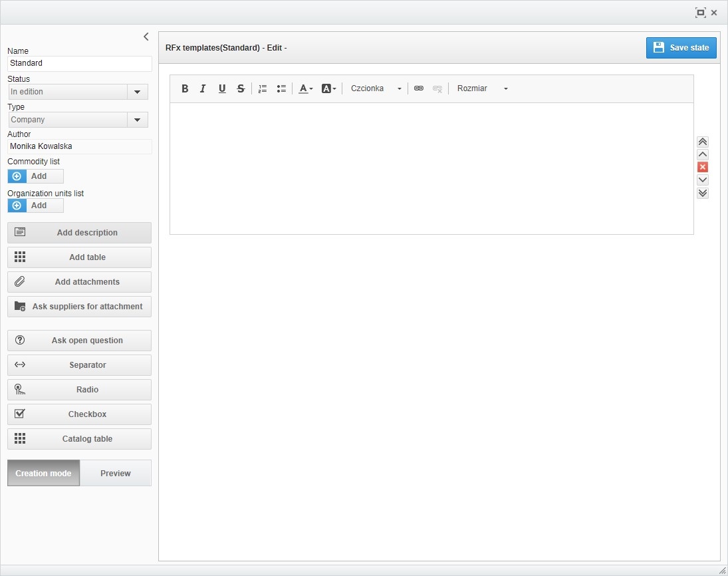Expand the Type dropdown list
The width and height of the screenshot is (728, 576).
[x=137, y=120]
